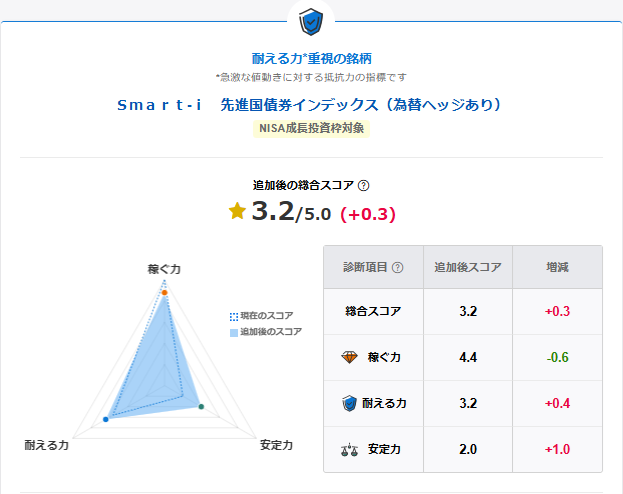Image resolution: width=623 pixels, height=494 pixels.
Task: Click the blue 耐える力 radar point
Action: pos(106,419)
